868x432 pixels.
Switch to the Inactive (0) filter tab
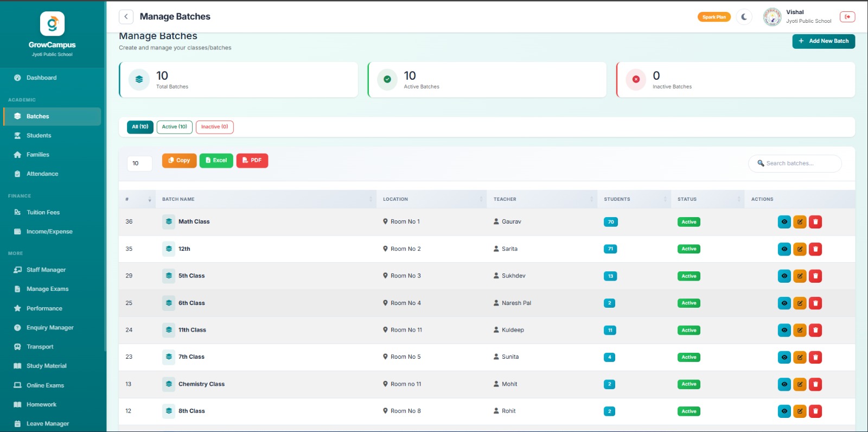point(214,127)
